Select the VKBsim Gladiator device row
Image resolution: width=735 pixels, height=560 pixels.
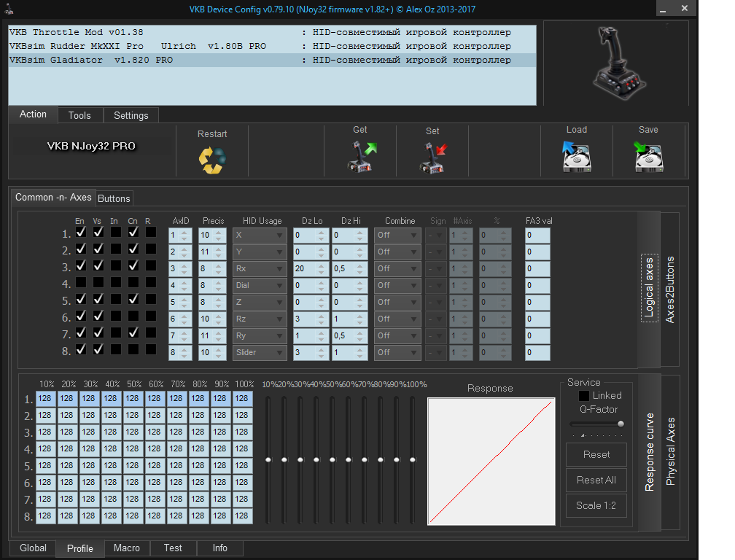pyautogui.click(x=273, y=60)
